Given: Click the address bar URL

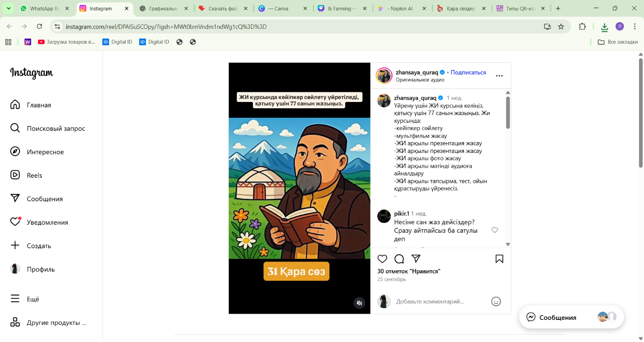Looking at the screenshot, I should point(166,27).
